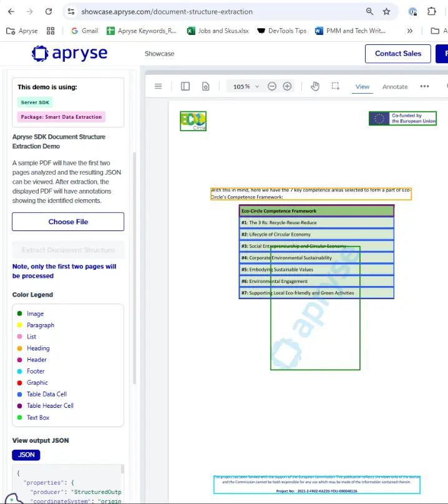Click the Text Box legend label

click(x=38, y=418)
